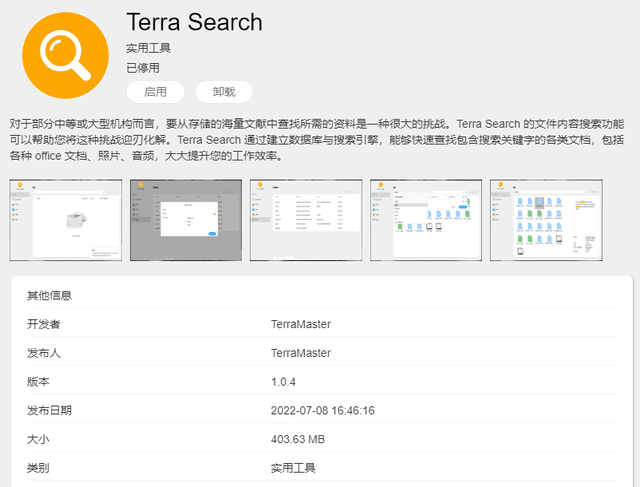Click the 大小 label
The width and height of the screenshot is (640, 487).
(x=38, y=439)
